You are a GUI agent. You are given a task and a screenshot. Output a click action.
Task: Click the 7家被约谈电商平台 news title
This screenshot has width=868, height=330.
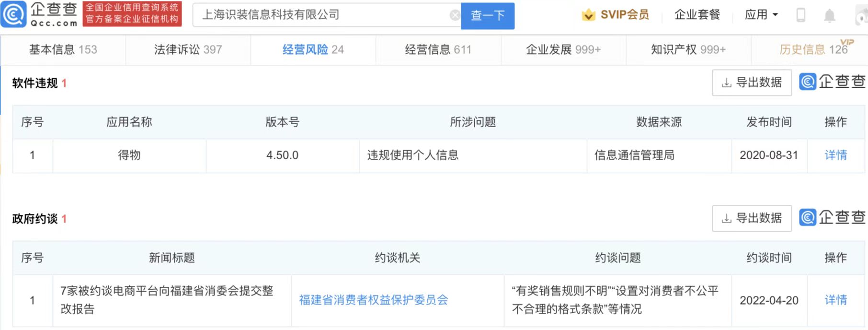coord(167,300)
